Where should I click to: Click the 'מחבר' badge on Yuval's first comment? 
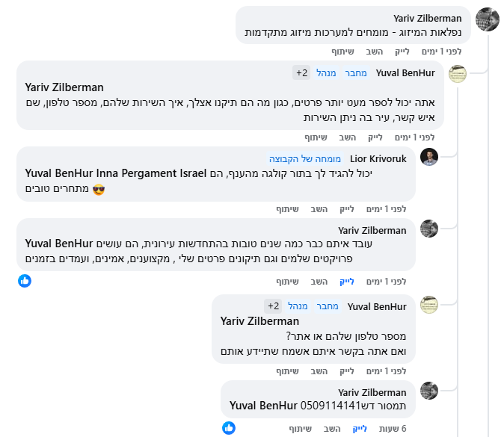coord(355,72)
